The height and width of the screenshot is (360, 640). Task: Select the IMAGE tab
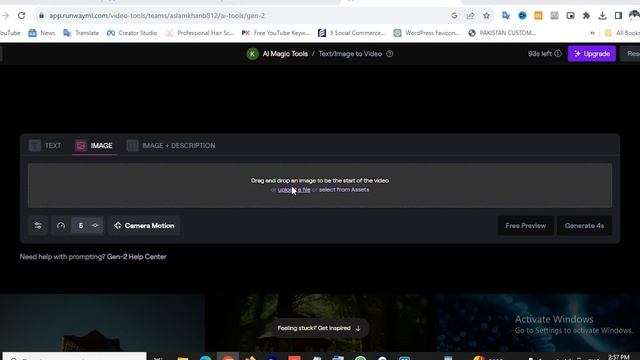coord(94,145)
